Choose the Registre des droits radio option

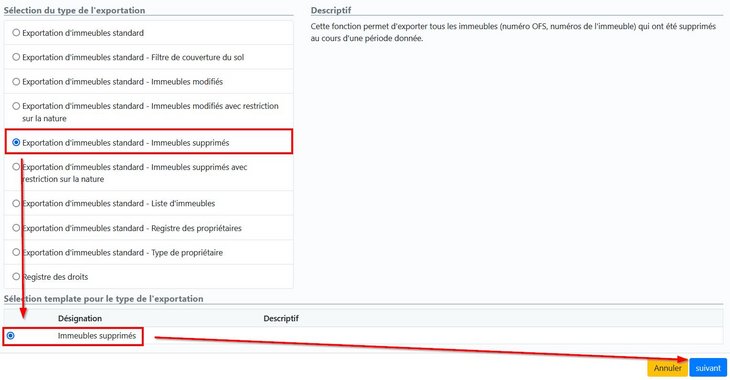tap(16, 277)
